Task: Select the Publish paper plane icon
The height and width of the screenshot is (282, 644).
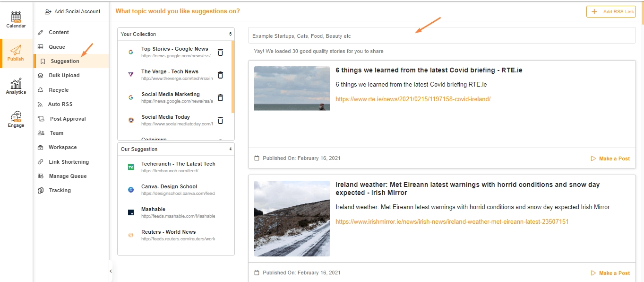Action: click(x=16, y=50)
